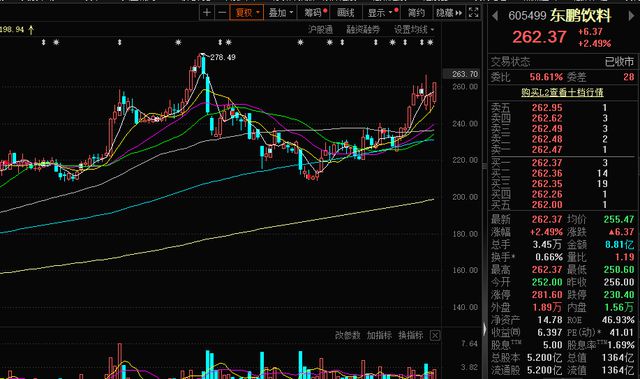
Task: Expand the 设置均线 moving average settings
Action: (414, 29)
